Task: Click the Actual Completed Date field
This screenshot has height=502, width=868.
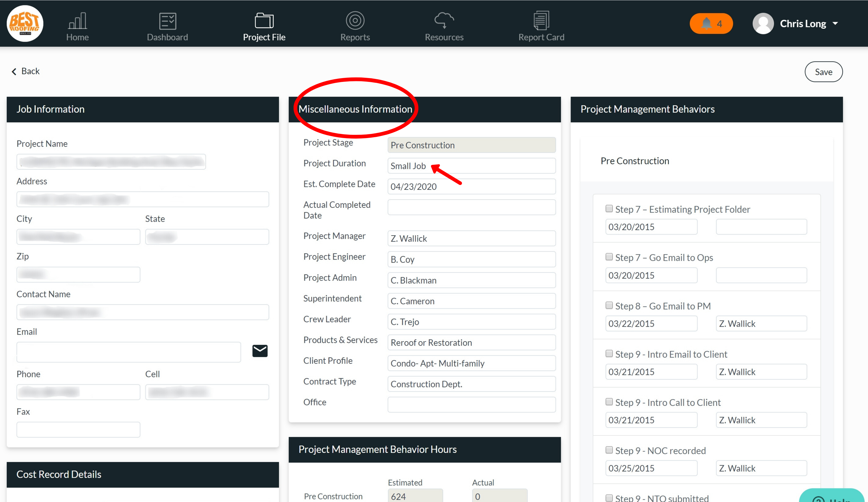Action: pyautogui.click(x=472, y=207)
